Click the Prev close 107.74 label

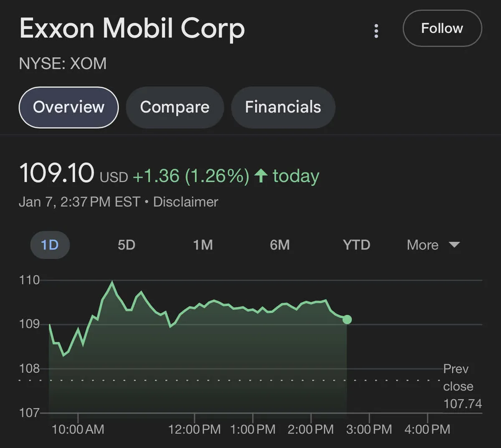pos(462,386)
